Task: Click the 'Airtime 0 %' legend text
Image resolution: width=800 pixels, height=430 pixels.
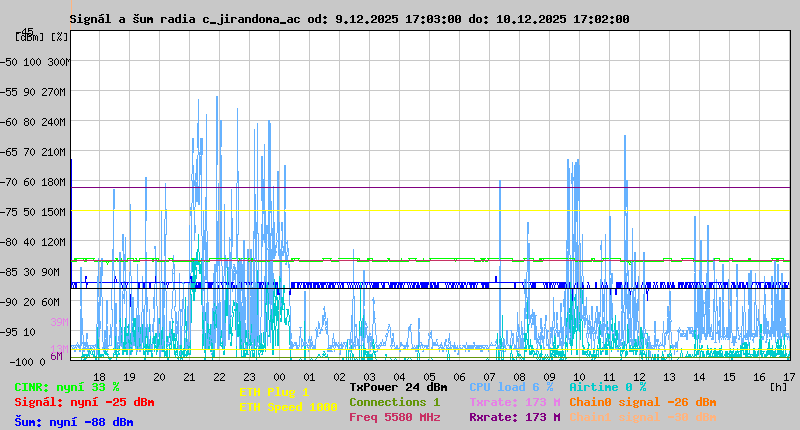Action: click(608, 387)
